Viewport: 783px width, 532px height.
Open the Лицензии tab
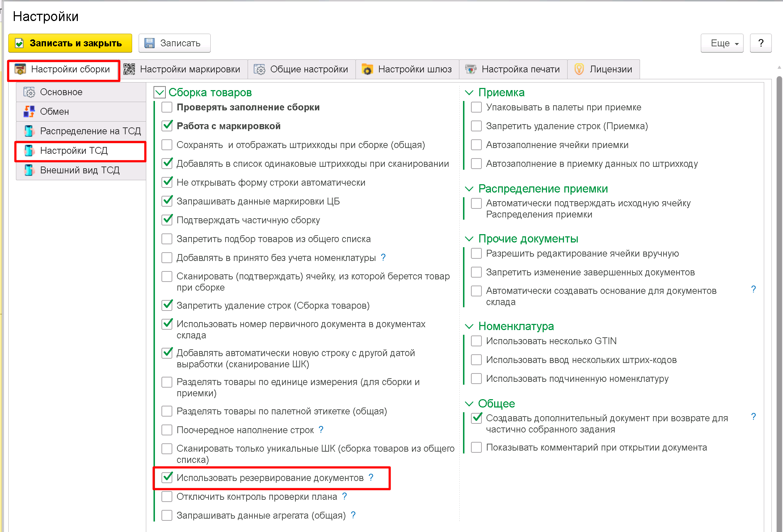tap(603, 69)
